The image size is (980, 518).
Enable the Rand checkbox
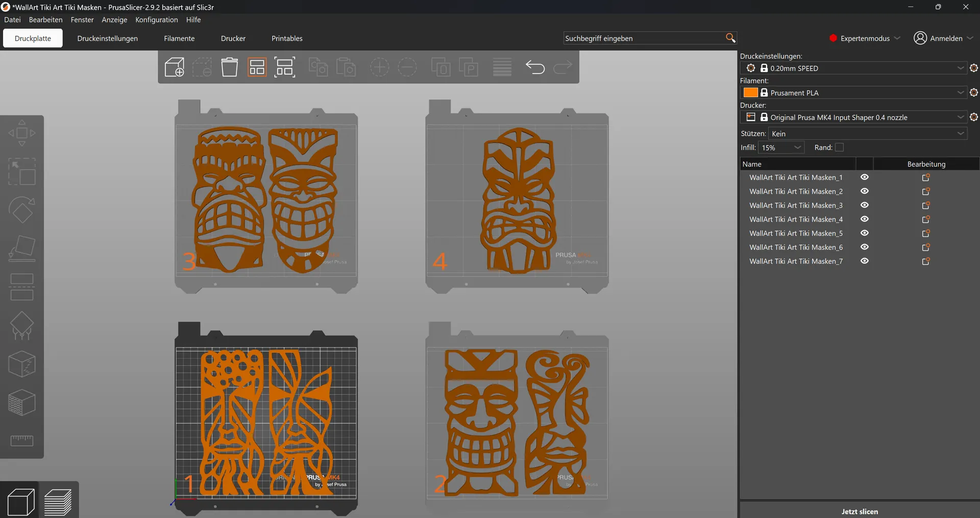coord(839,147)
